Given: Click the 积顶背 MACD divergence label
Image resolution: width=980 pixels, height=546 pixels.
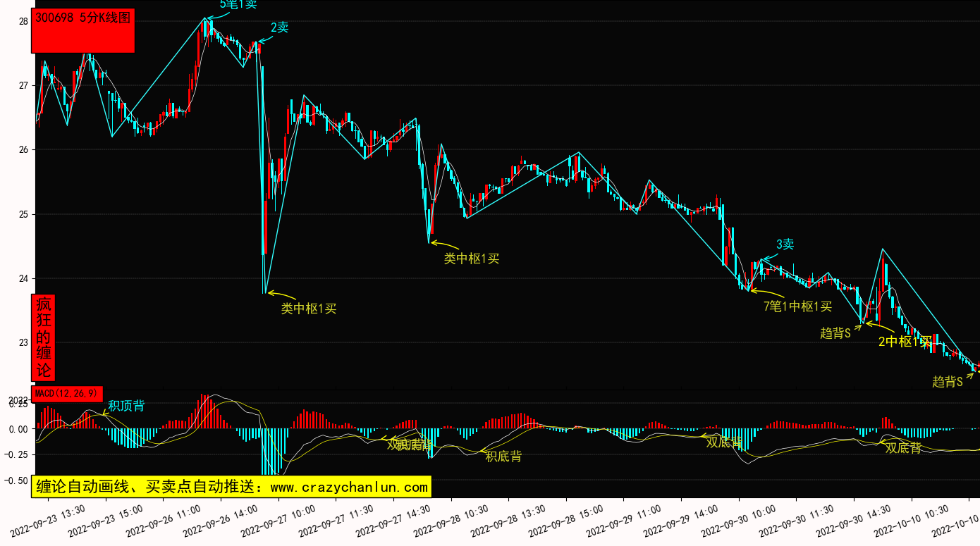Looking at the screenshot, I should [126, 406].
